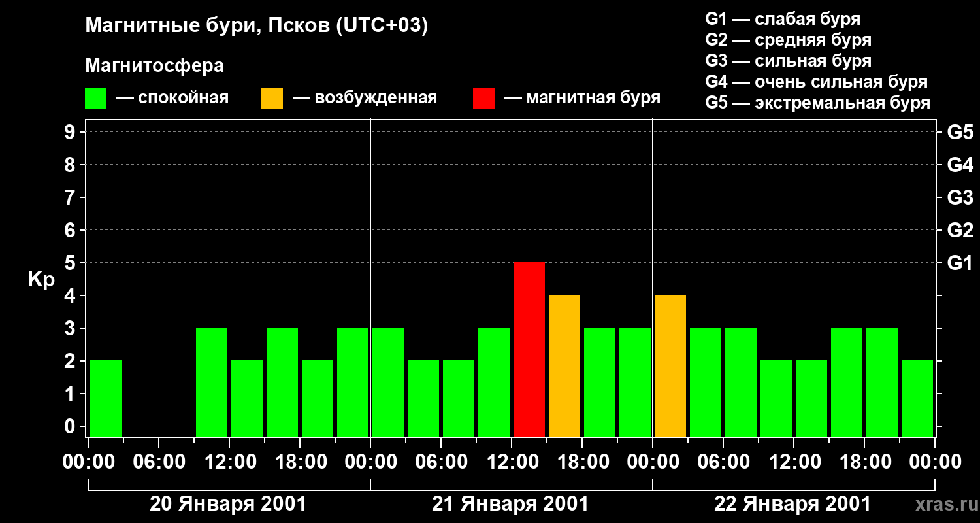Select the green 21:00–00:00 bar on 22 January
980x523 pixels.
click(917, 398)
